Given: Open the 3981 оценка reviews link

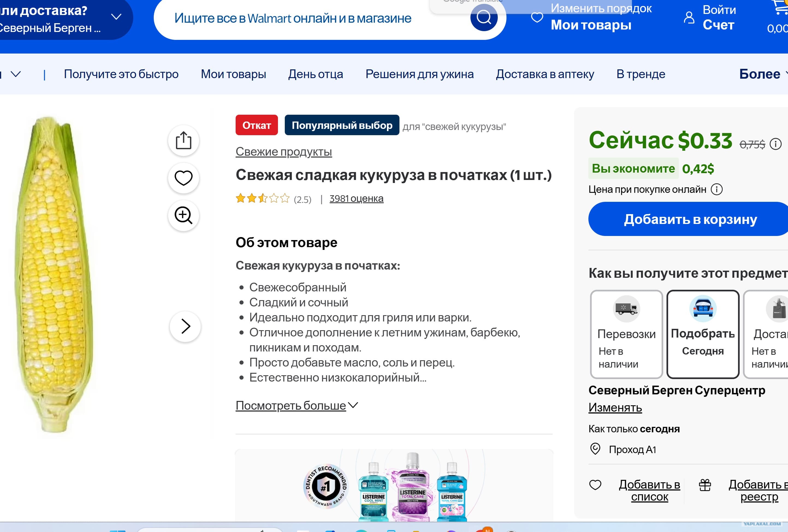Looking at the screenshot, I should tap(356, 198).
